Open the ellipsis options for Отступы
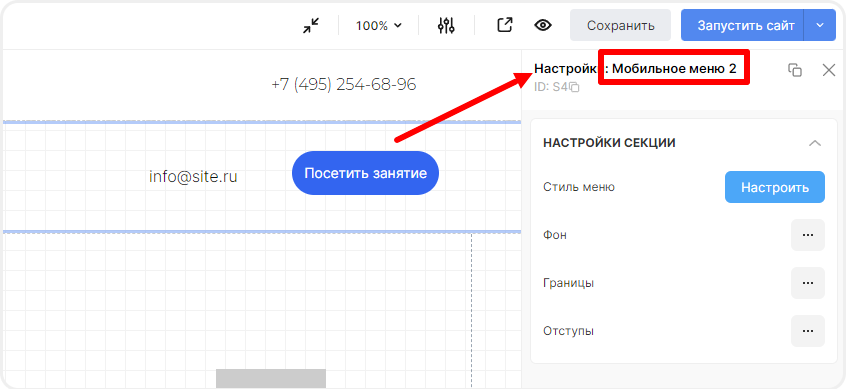846x389 pixels. point(808,331)
